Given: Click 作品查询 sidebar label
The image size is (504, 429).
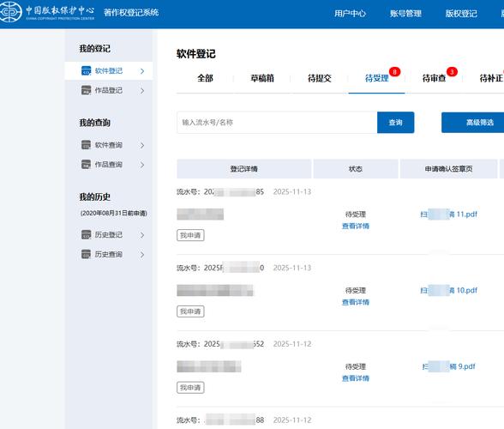Looking at the screenshot, I should 108,165.
